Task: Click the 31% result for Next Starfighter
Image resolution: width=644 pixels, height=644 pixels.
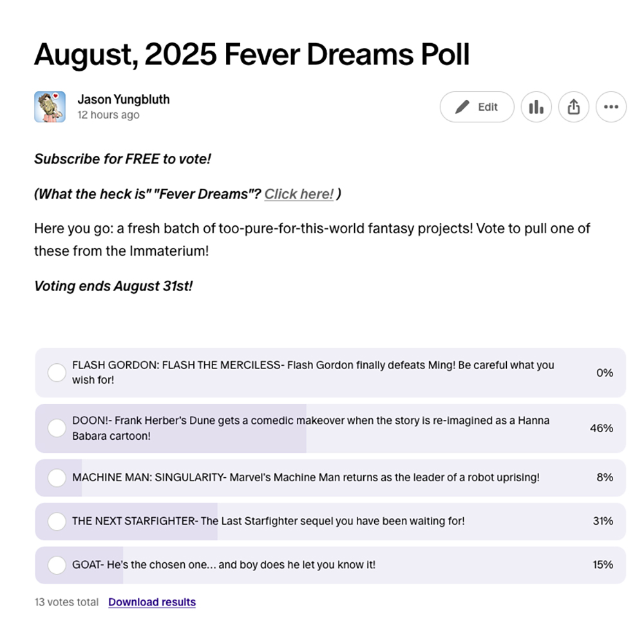Action: pos(603,521)
